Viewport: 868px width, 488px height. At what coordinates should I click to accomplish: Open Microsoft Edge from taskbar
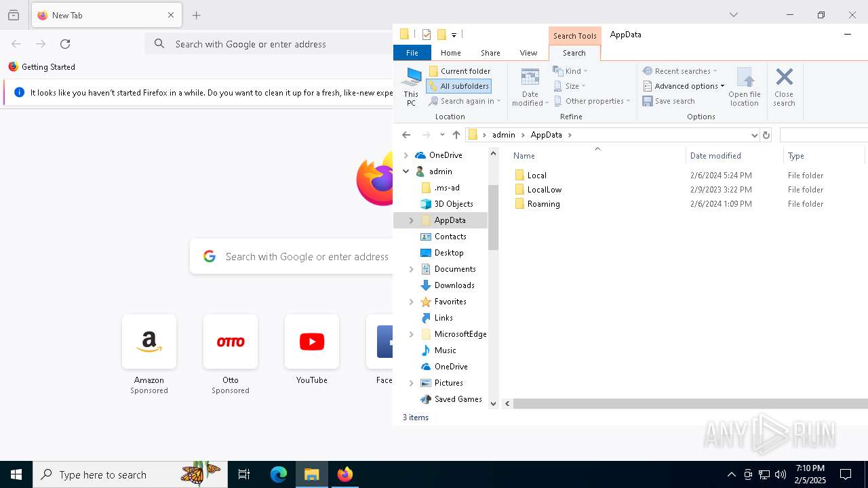tap(279, 474)
